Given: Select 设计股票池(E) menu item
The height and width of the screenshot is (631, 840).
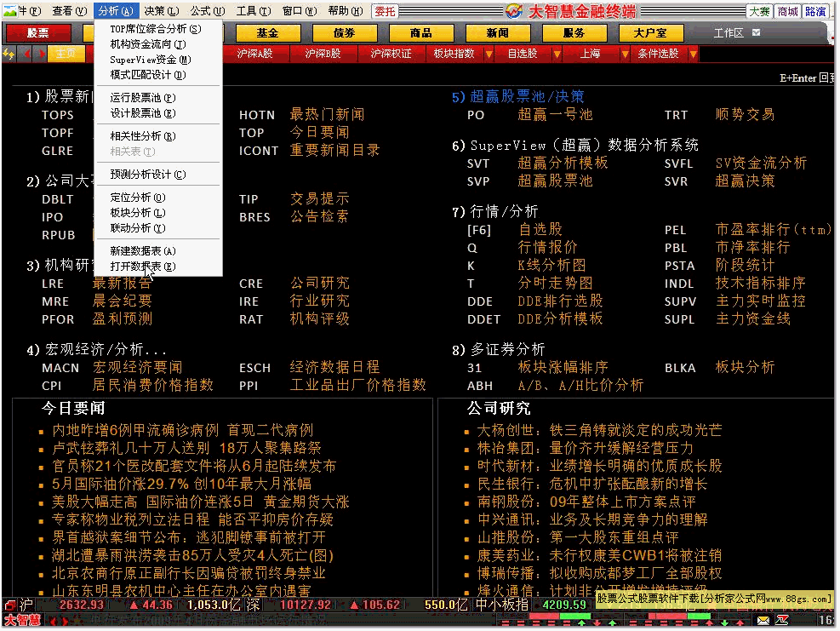Looking at the screenshot, I should click(x=158, y=113).
